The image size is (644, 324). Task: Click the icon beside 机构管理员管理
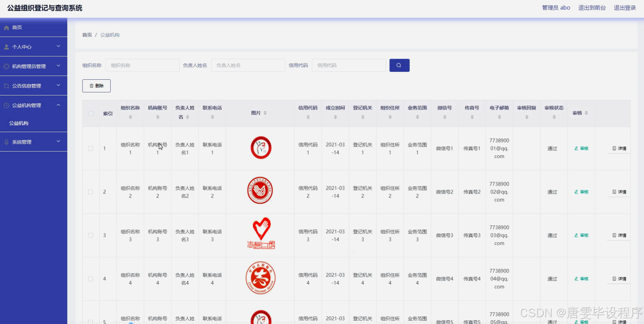(x=6, y=66)
